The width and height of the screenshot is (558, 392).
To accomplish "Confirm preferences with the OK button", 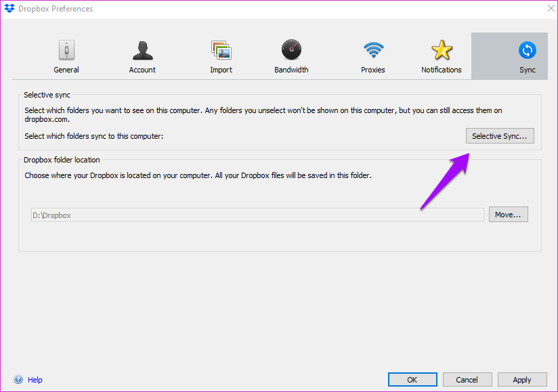I will (412, 380).
